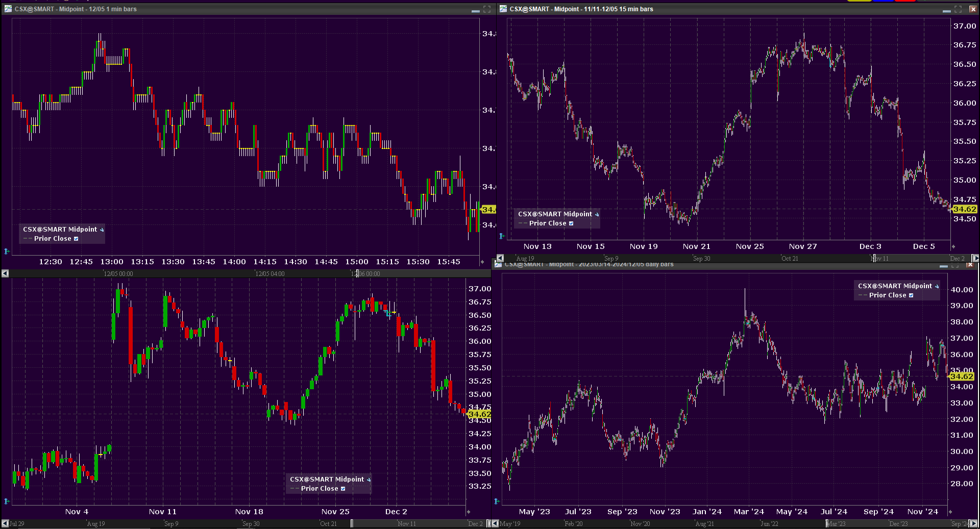Toggle Prior Close checkbox in daily bars chart

(911, 295)
